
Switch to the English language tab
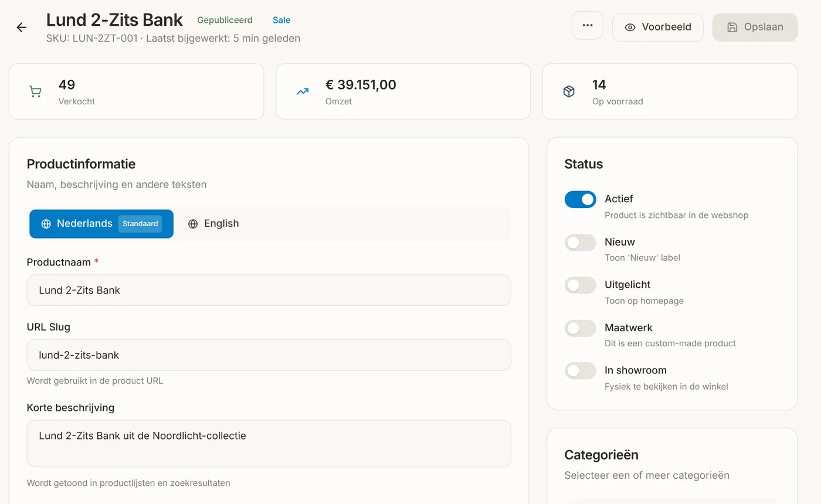213,224
